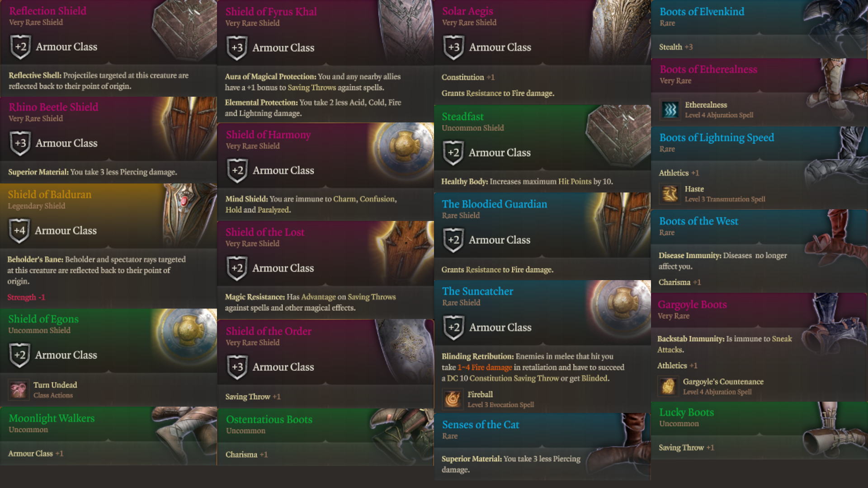
Task: Select the Etherealness spell icon
Action: [x=670, y=109]
